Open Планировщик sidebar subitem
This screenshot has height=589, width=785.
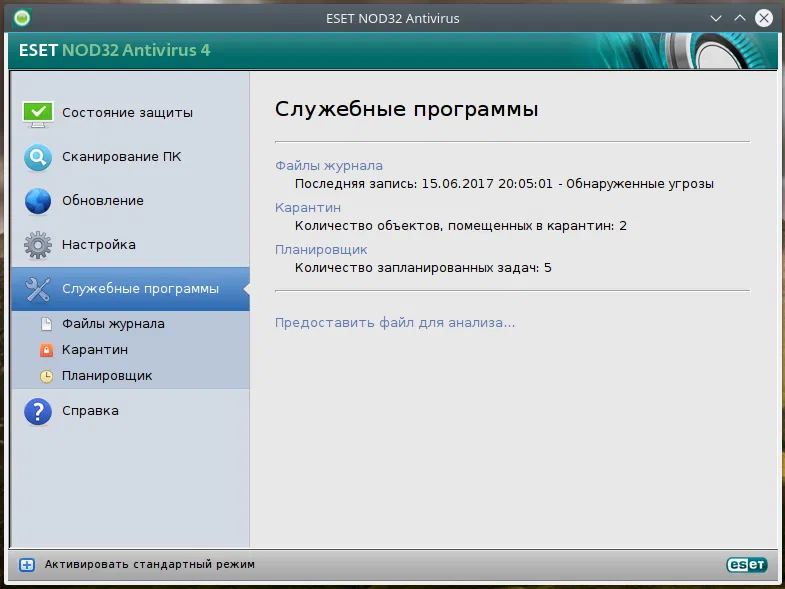(130, 376)
